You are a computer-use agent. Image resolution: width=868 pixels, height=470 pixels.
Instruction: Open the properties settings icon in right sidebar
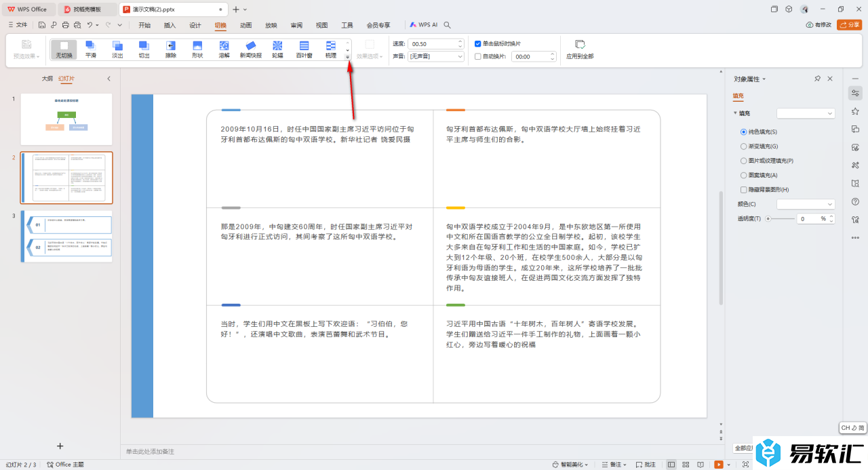click(x=855, y=93)
